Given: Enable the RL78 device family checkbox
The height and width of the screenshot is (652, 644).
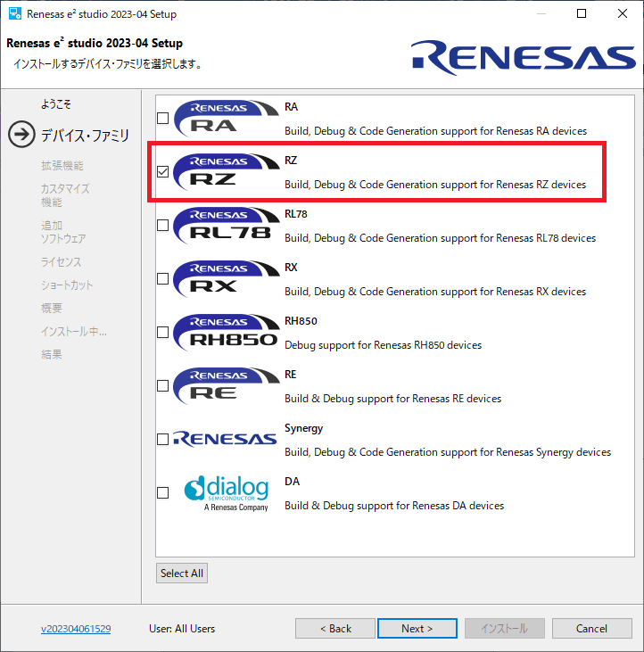Looking at the screenshot, I should (163, 226).
